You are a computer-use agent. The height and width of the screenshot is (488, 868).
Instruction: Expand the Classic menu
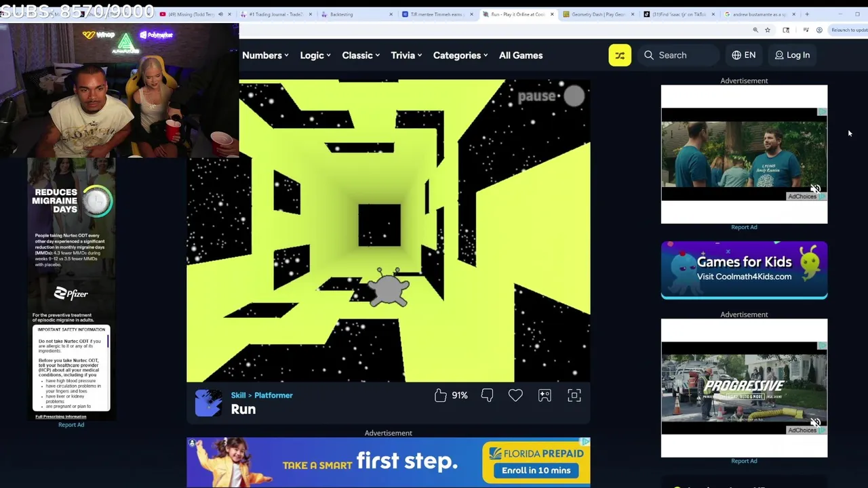coord(361,56)
